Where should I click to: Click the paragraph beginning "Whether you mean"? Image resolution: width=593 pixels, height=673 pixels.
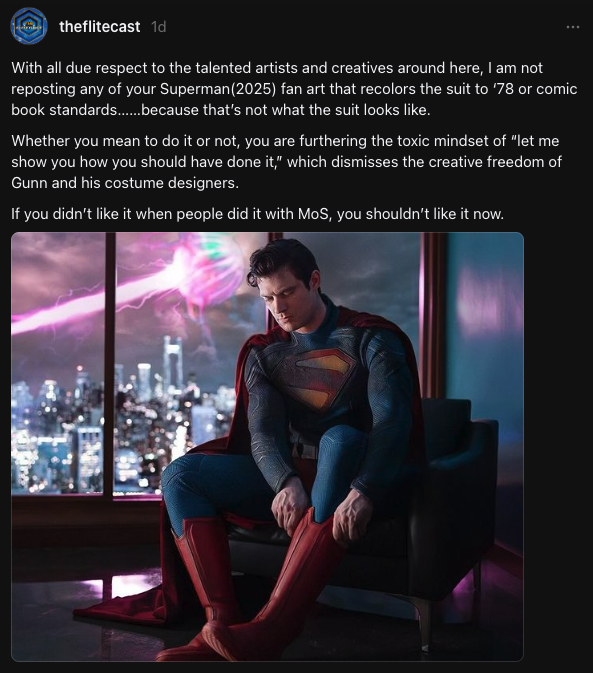[x=286, y=162]
